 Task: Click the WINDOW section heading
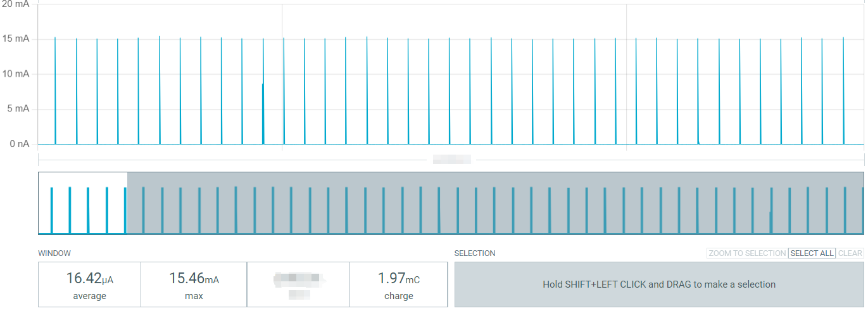click(x=54, y=253)
